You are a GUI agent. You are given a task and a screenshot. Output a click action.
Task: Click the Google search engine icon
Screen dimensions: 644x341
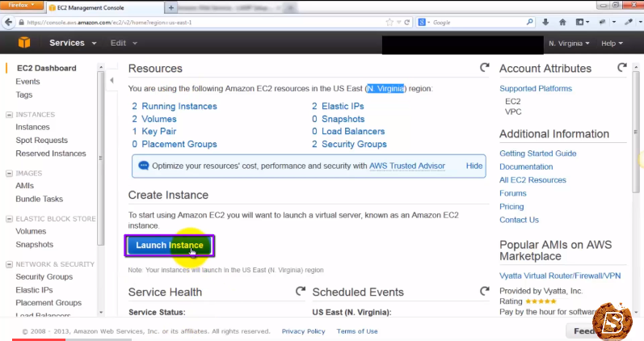tap(422, 23)
